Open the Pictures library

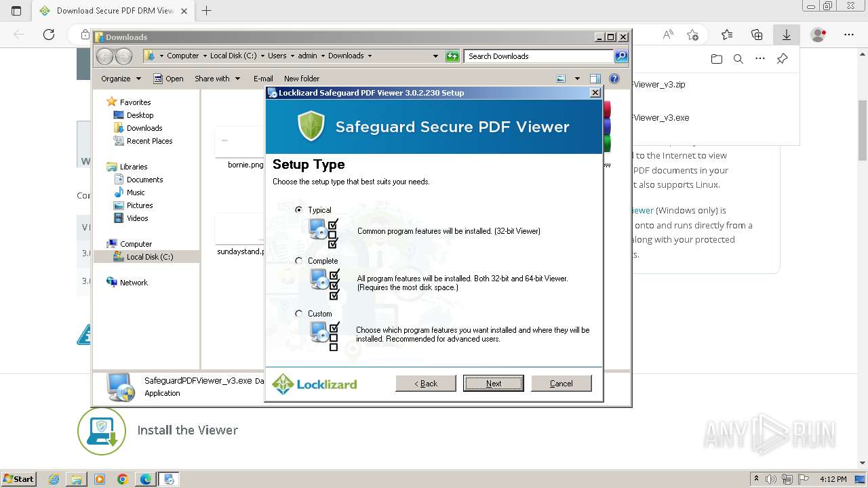[x=140, y=205]
